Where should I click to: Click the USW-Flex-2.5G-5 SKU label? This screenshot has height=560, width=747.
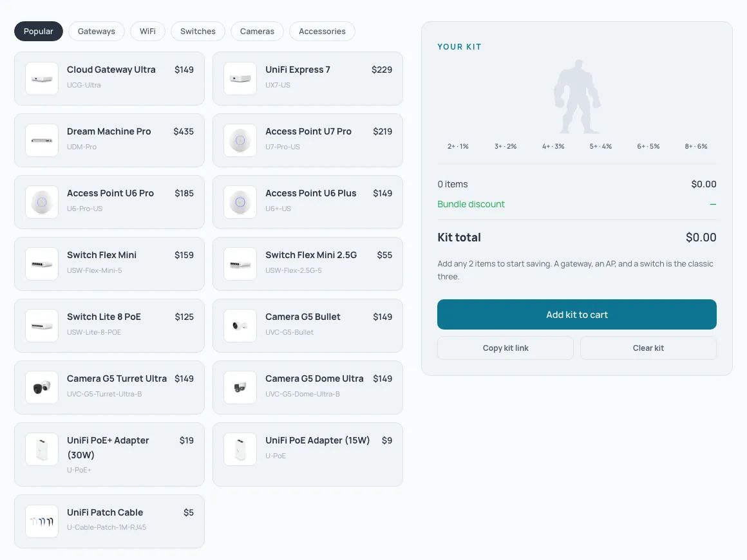[x=294, y=270]
